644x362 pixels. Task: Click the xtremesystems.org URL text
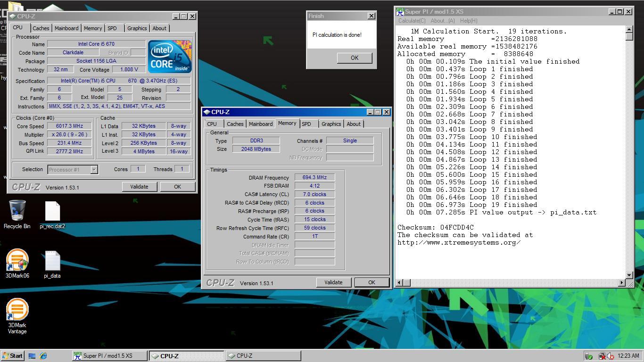tap(459, 242)
